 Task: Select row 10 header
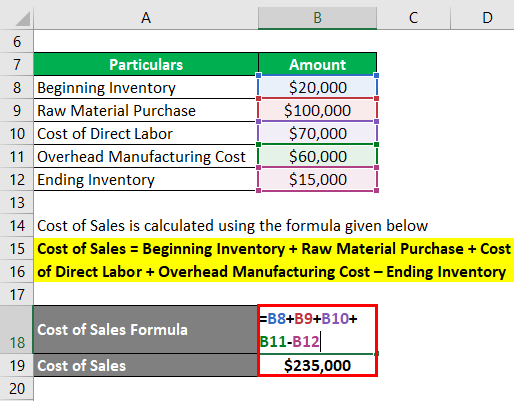pos(17,134)
